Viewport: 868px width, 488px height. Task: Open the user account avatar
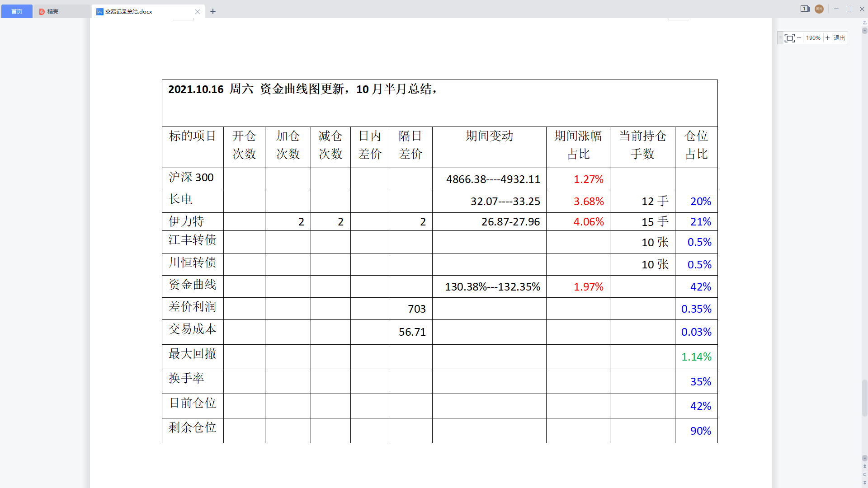(819, 9)
